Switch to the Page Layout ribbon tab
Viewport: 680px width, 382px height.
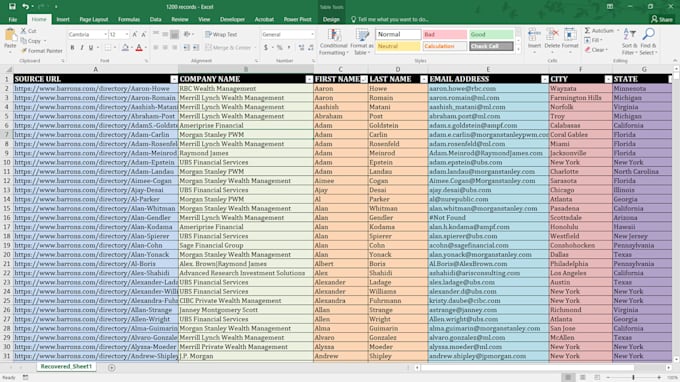click(x=94, y=20)
